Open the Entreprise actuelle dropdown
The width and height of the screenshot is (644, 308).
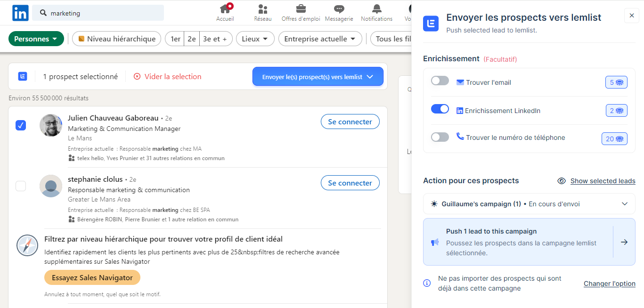pos(320,39)
